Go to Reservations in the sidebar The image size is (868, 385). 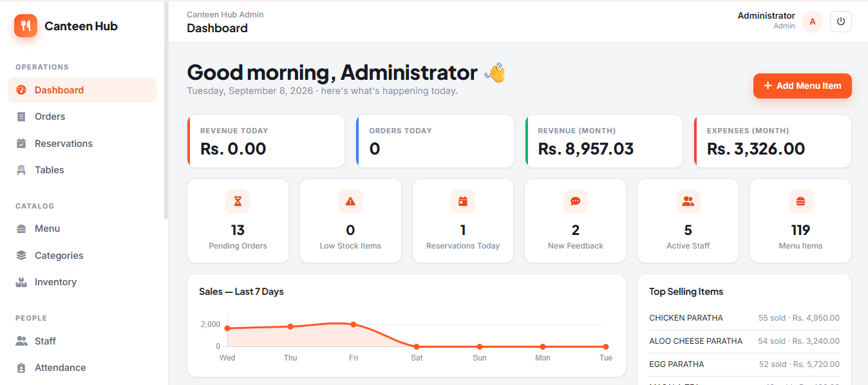(x=82, y=144)
